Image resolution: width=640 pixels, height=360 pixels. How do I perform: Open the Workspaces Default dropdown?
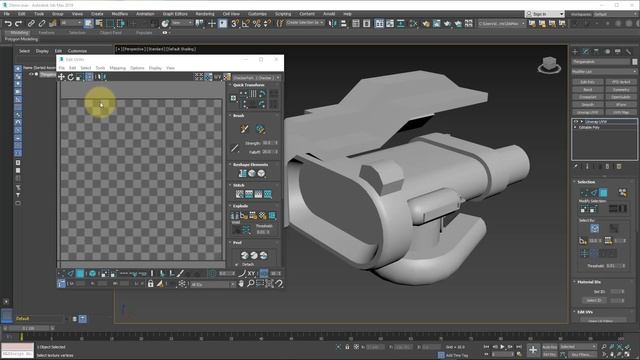click(x=616, y=14)
